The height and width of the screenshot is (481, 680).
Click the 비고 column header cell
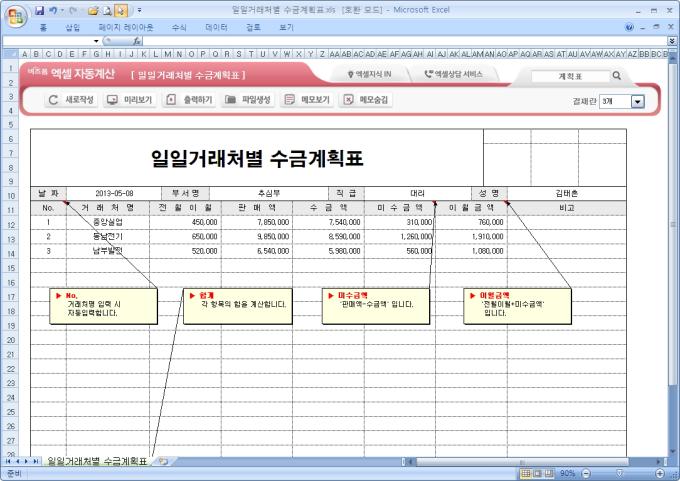(x=567, y=208)
